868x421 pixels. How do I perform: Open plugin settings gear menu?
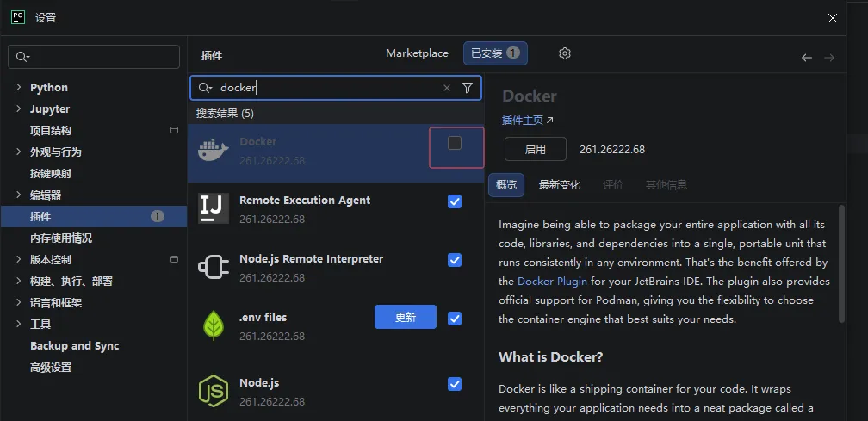tap(565, 53)
